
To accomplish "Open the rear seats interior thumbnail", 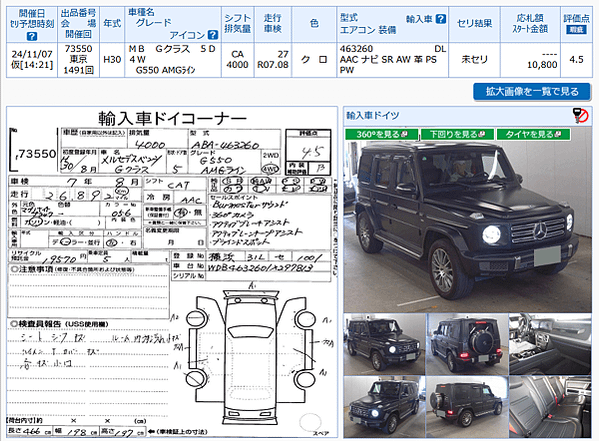I will tap(550, 407).
